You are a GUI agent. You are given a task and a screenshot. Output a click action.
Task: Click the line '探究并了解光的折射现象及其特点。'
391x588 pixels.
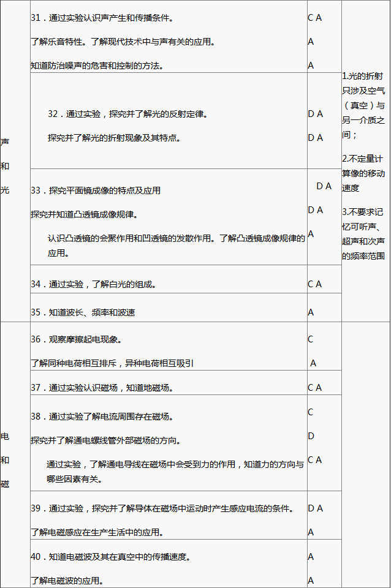click(114, 138)
